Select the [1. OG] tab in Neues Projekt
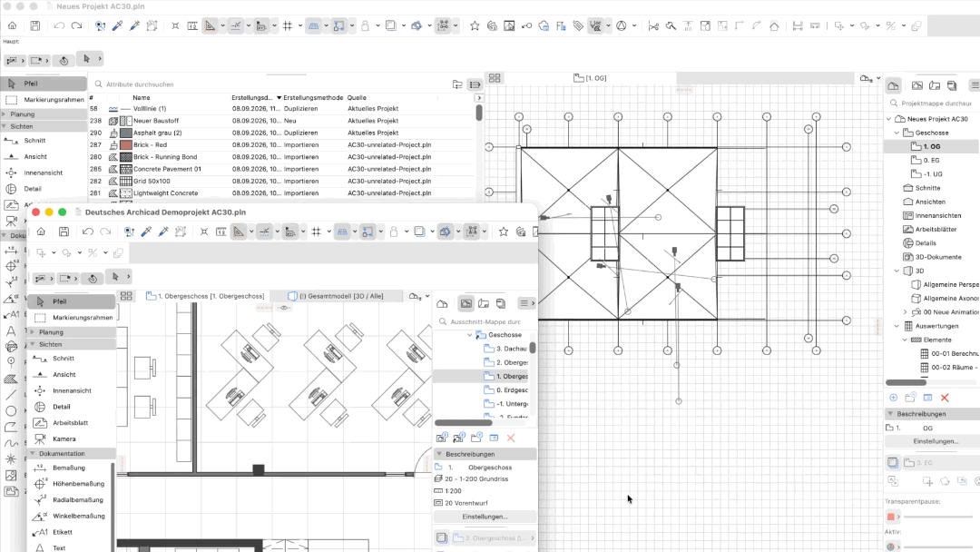The width and height of the screenshot is (980, 552). point(590,78)
